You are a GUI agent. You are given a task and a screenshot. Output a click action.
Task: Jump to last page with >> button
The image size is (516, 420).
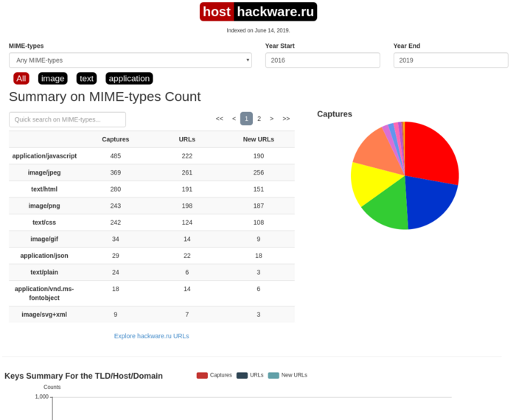(x=286, y=119)
